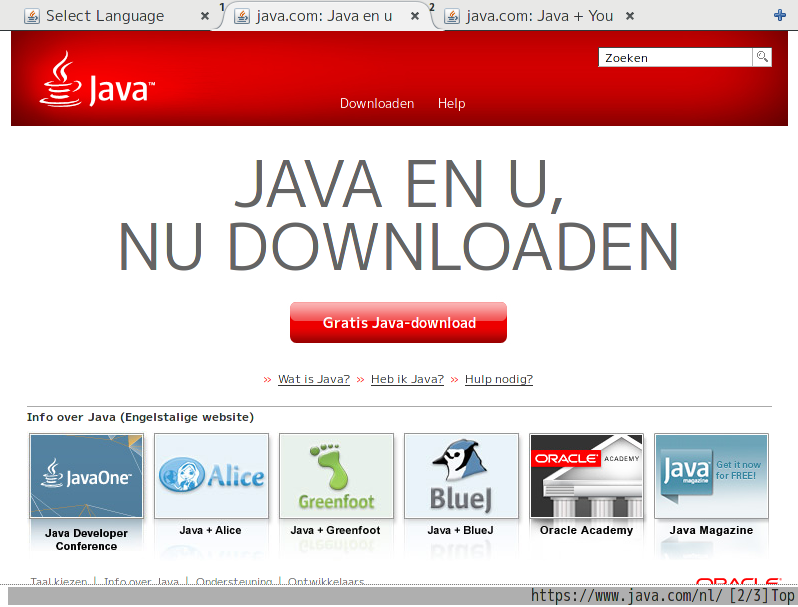Click the Java + You tab favicon
Screen dimensions: 798x607
(x=452, y=16)
